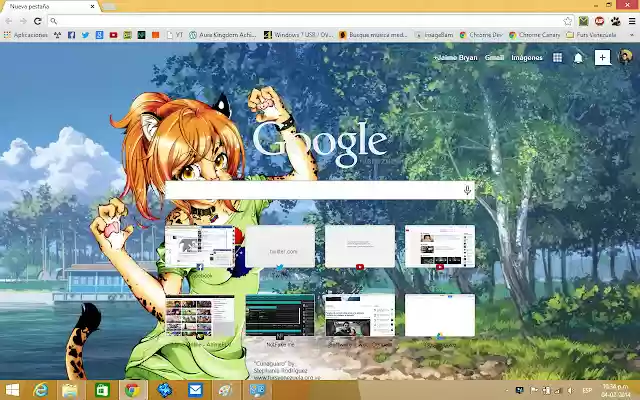
Task: Open the Imágenes link
Action: pos(527,58)
